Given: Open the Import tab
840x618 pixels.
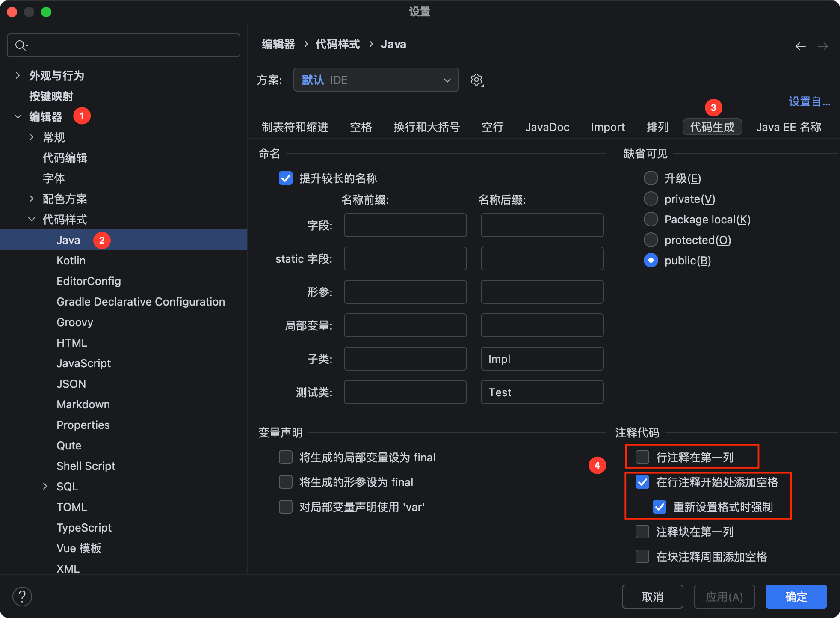Looking at the screenshot, I should (607, 127).
